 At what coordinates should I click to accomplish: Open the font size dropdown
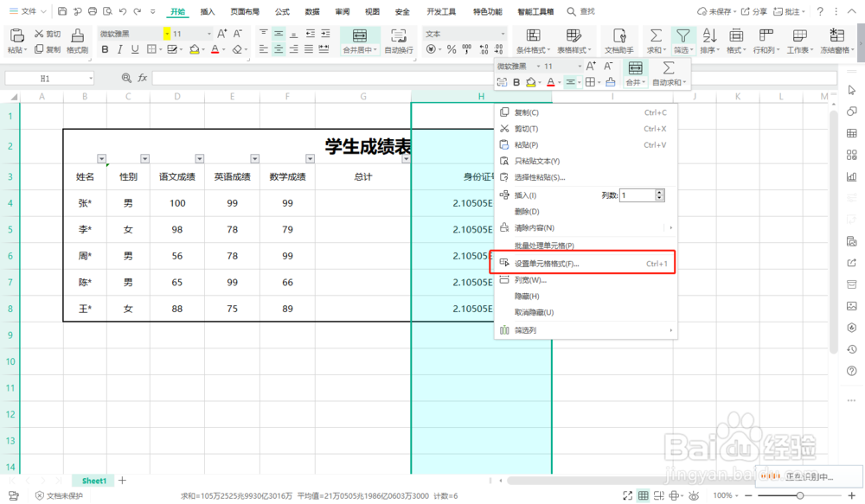(208, 34)
